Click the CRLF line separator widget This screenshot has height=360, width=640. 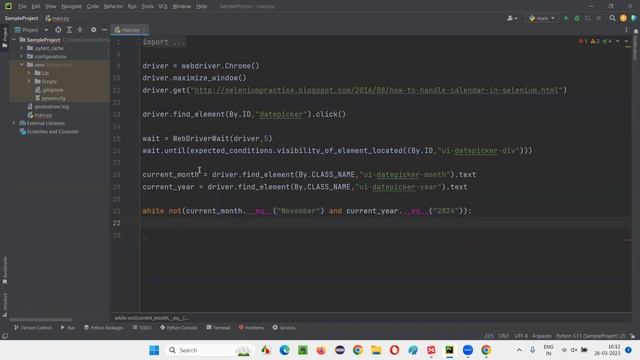click(503, 336)
